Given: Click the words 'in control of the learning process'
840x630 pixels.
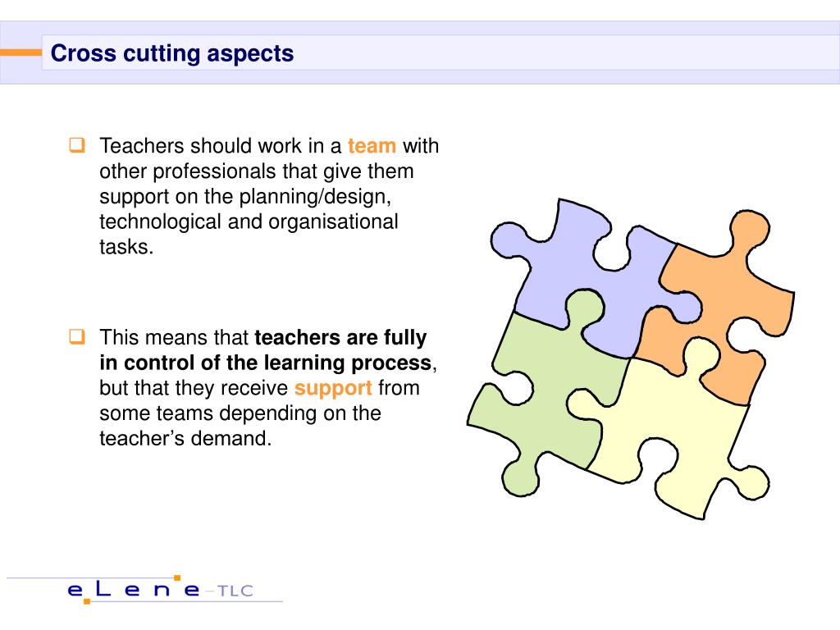Looking at the screenshot, I should pyautogui.click(x=266, y=363).
